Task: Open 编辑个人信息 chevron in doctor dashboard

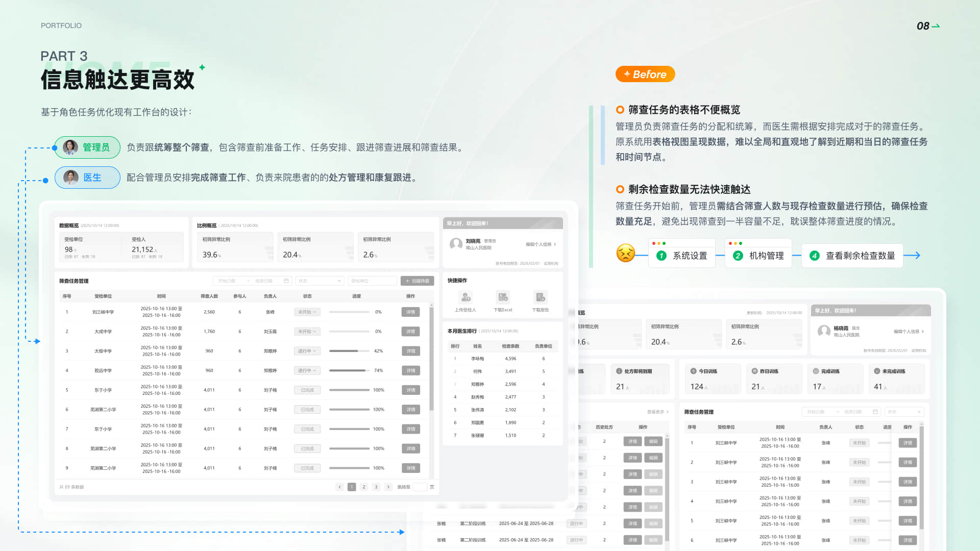Action: point(923,332)
